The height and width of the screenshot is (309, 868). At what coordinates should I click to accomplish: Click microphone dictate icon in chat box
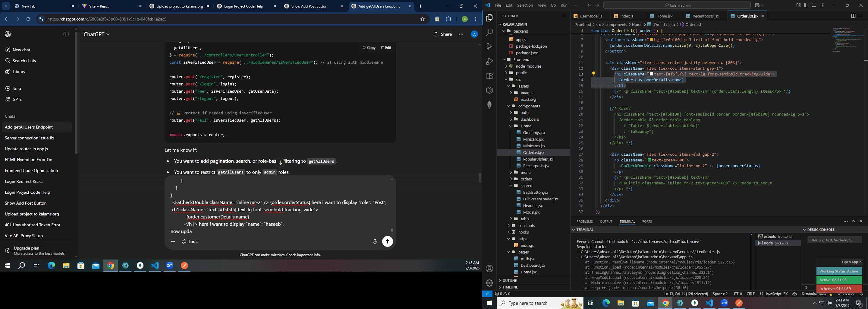tap(374, 241)
